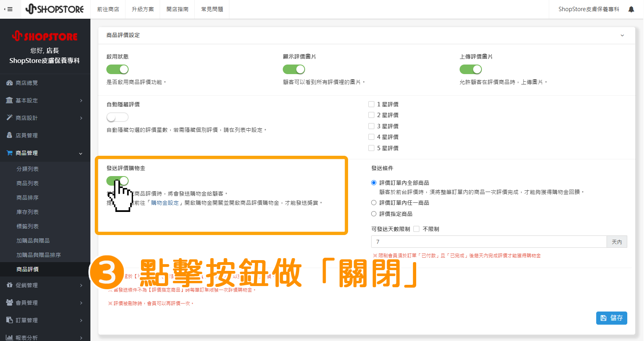The image size is (644, 341).
Task: Click the magic wand icon beside 商店設計
Action: coord(10,118)
